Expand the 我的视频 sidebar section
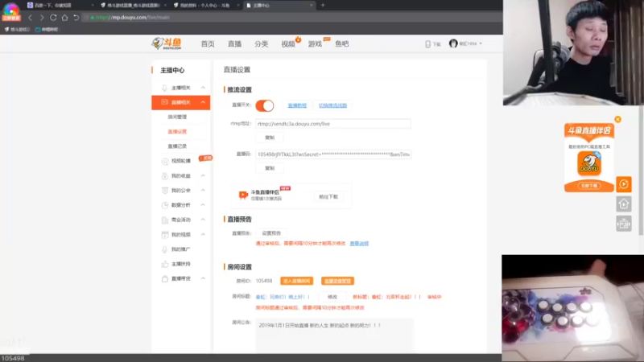Viewport: 644px width, 362px height. (203, 235)
